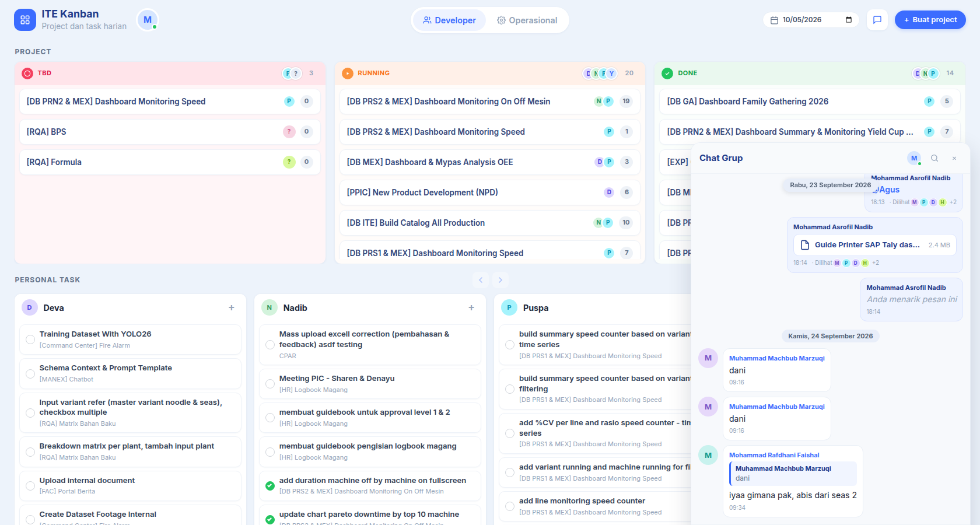Image resolution: width=980 pixels, height=525 pixels.
Task: Click the quoted dani reply in Faishal's message
Action: coord(793,473)
